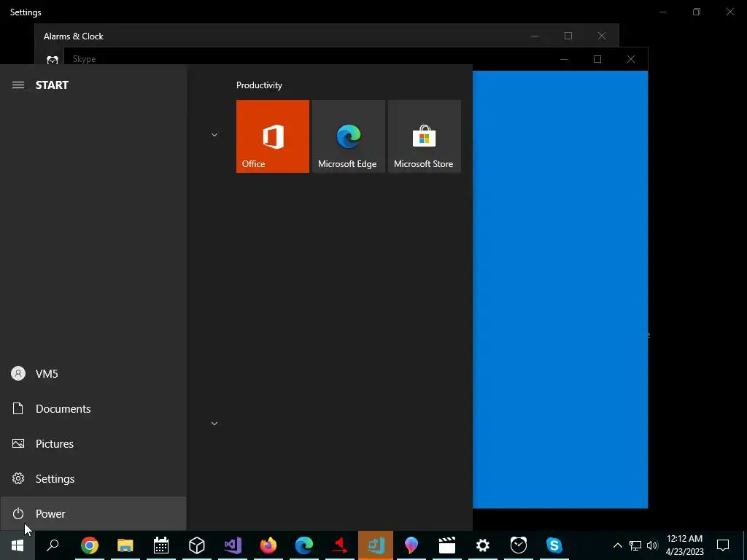Viewport: 747px width, 560px height.
Task: Switch to Settings gear on the taskbar
Action: click(x=483, y=545)
